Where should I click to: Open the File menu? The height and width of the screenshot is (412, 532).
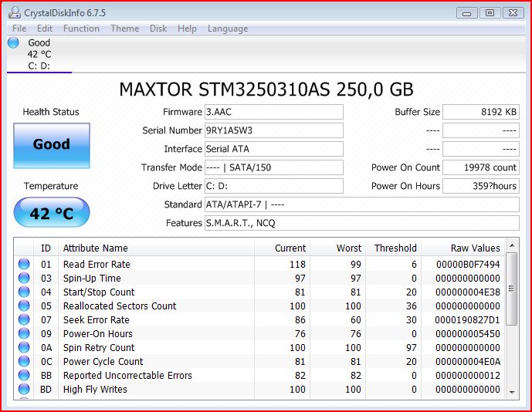[19, 29]
